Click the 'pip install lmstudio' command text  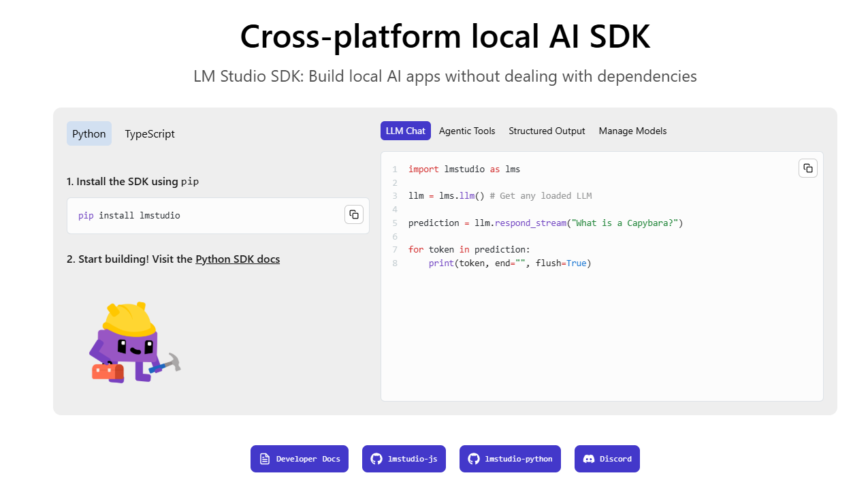tap(129, 215)
